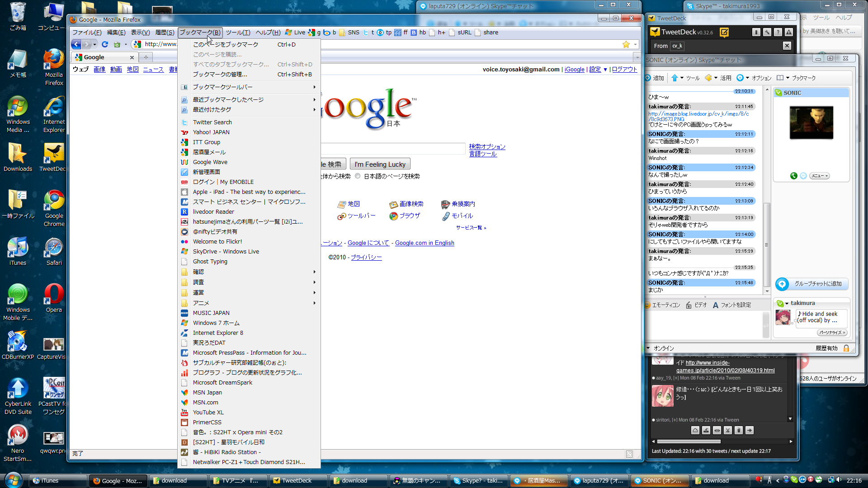Screen dimensions: 868x488
Task: Click image.blog.livedoor.jp link in chat
Action: point(698,117)
